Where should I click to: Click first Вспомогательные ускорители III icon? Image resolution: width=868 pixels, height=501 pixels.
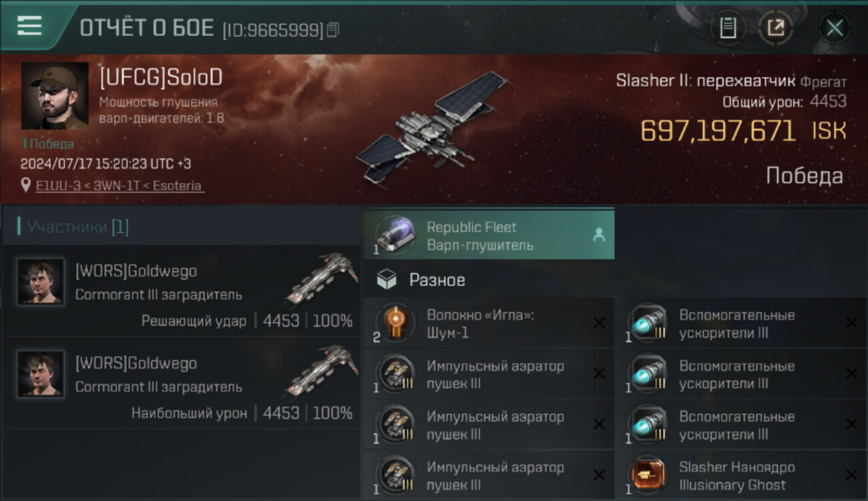point(647,323)
